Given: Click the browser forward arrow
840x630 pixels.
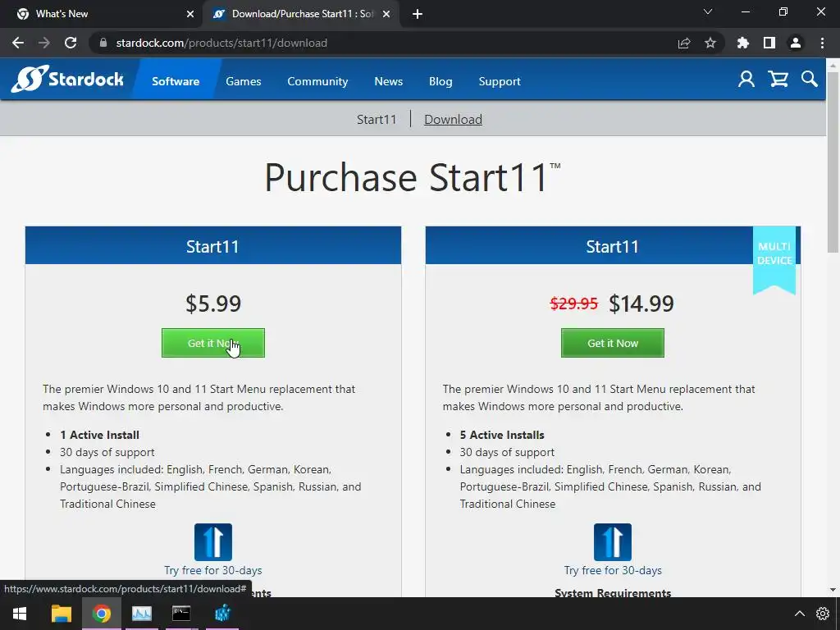Looking at the screenshot, I should click(44, 43).
